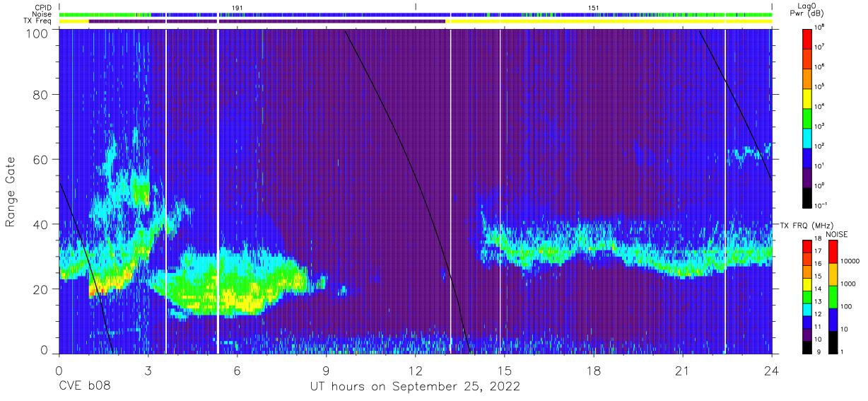The image size is (868, 401).
Task: Click the CPID value '191'
Action: (237, 7)
